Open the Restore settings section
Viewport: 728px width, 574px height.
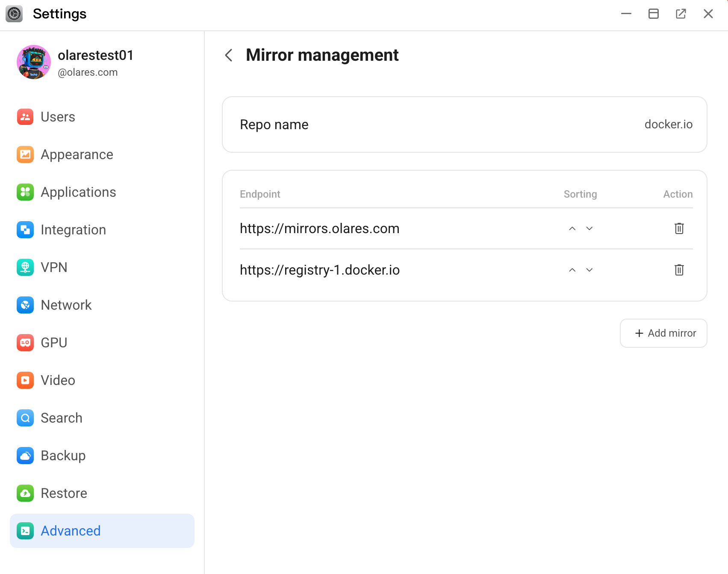pyautogui.click(x=63, y=493)
